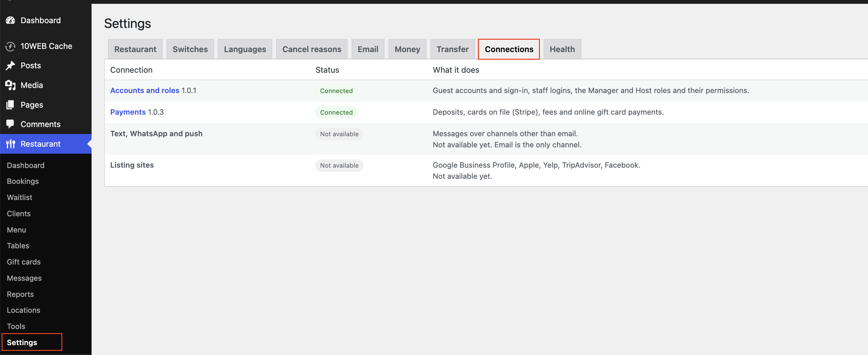Open the Payments connection link
Screen dimensions: 868x355
pyautogui.click(x=128, y=112)
